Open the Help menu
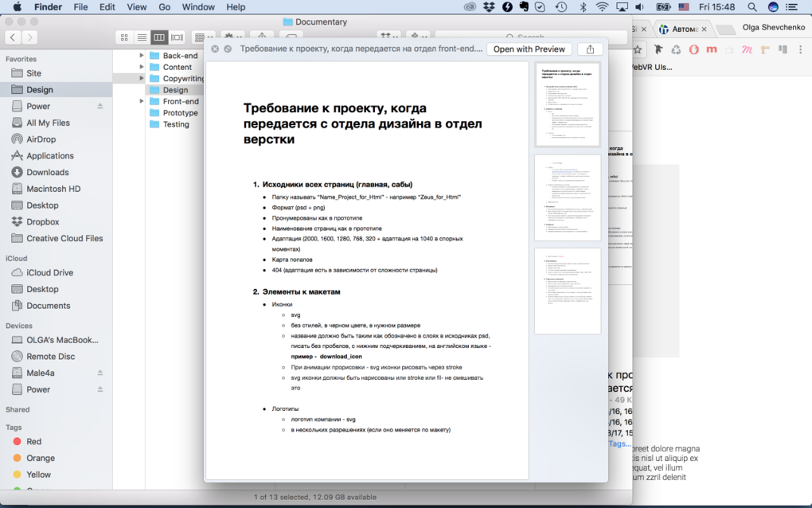The height and width of the screenshot is (508, 812). pyautogui.click(x=236, y=7)
